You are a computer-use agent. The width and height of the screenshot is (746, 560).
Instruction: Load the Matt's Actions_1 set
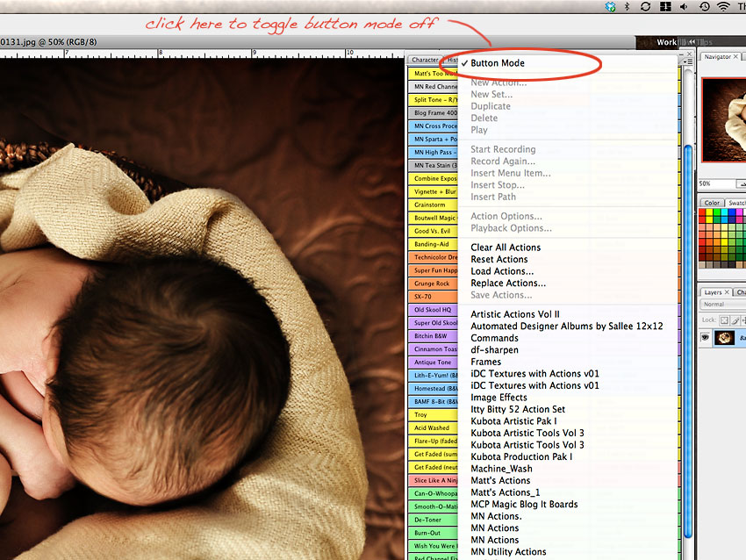tap(567, 492)
